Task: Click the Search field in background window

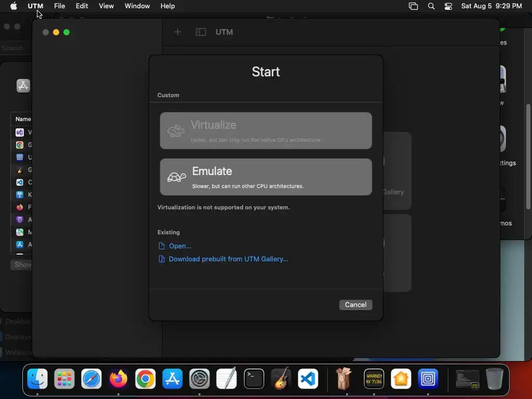Action: (16, 48)
